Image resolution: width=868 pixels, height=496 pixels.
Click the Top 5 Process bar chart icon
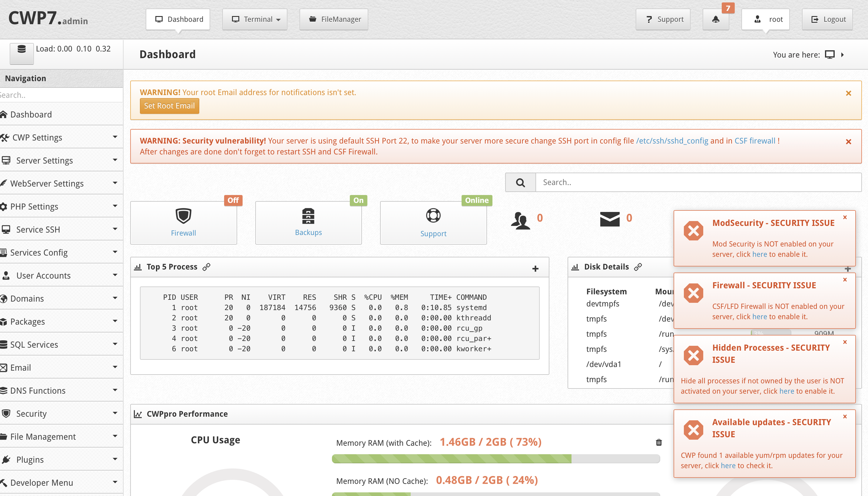137,267
